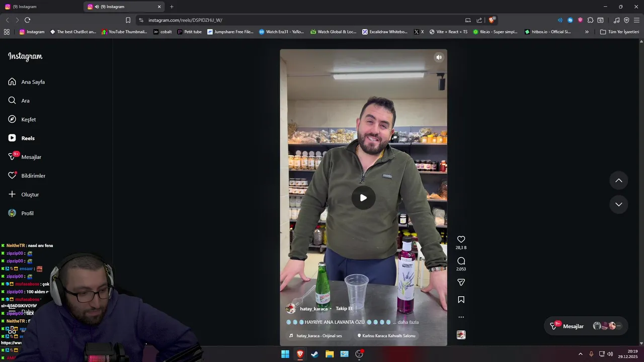Open Profil page from sidebar
Image resolution: width=644 pixels, height=362 pixels.
21,213
